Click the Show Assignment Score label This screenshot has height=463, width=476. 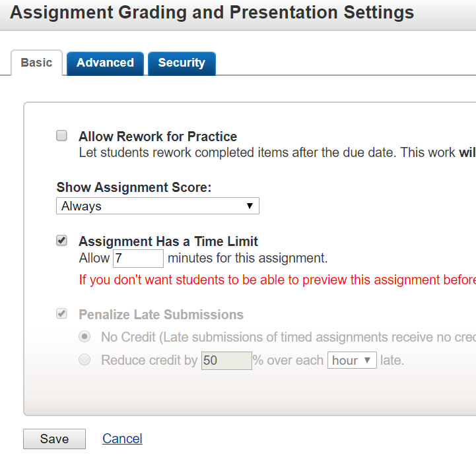[134, 188]
